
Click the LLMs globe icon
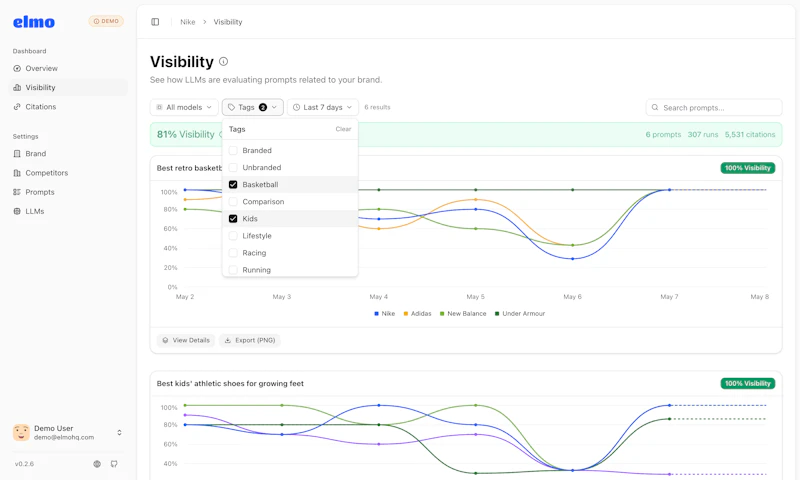17,211
